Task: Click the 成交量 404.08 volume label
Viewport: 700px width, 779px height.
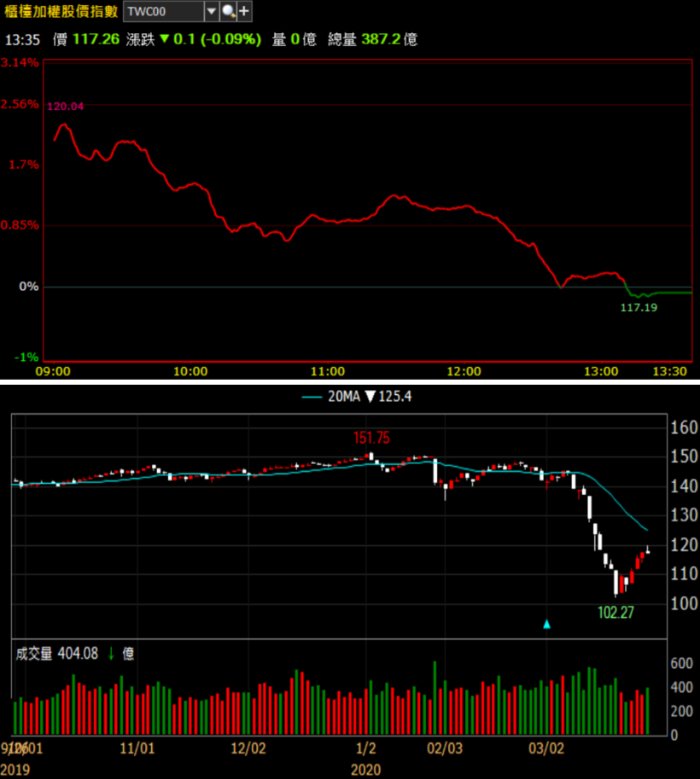Action: pos(56,654)
